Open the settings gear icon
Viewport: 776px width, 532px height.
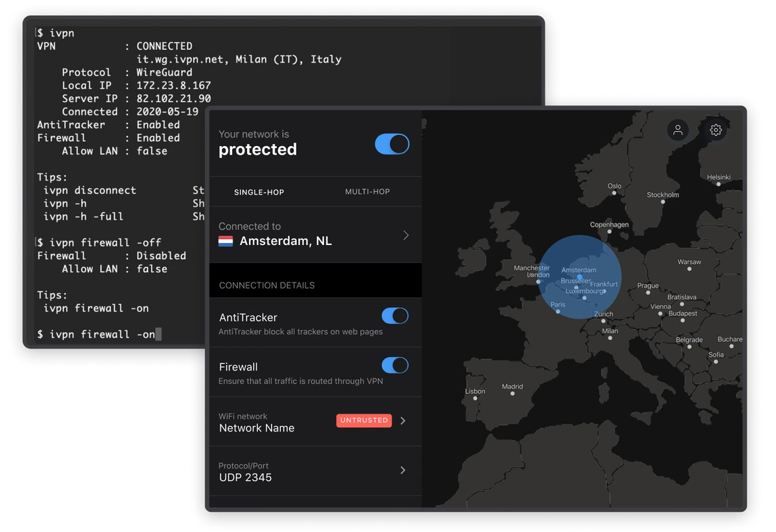(715, 130)
